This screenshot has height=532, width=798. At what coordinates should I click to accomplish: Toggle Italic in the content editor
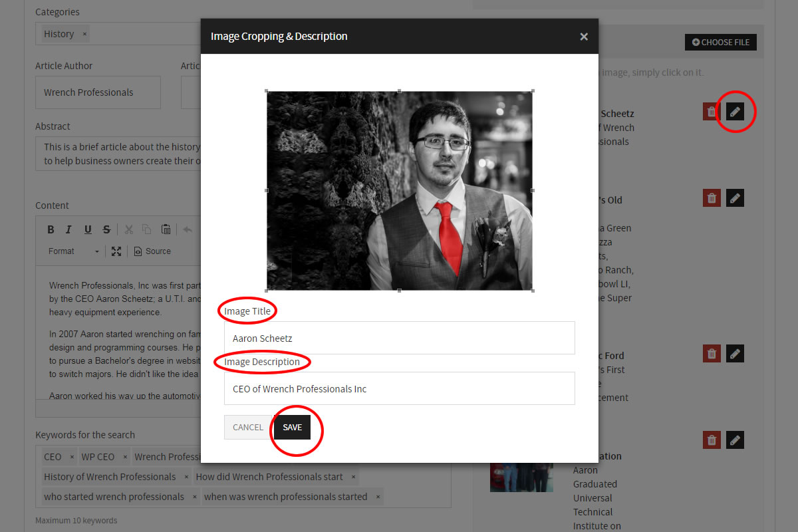point(68,229)
